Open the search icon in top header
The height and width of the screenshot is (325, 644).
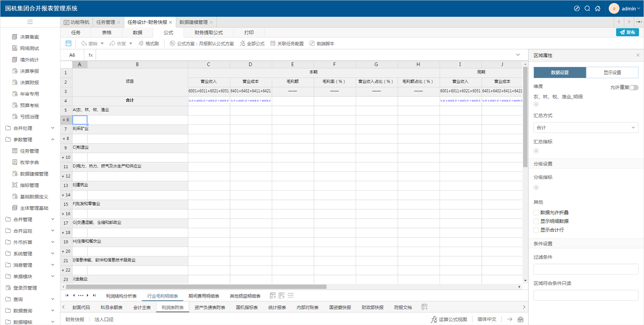click(587, 9)
